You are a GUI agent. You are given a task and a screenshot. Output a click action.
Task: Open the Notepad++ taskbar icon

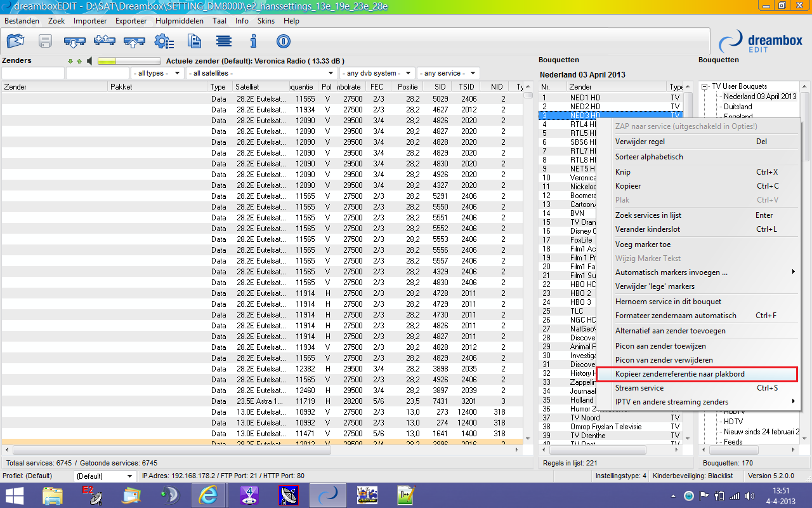(405, 495)
